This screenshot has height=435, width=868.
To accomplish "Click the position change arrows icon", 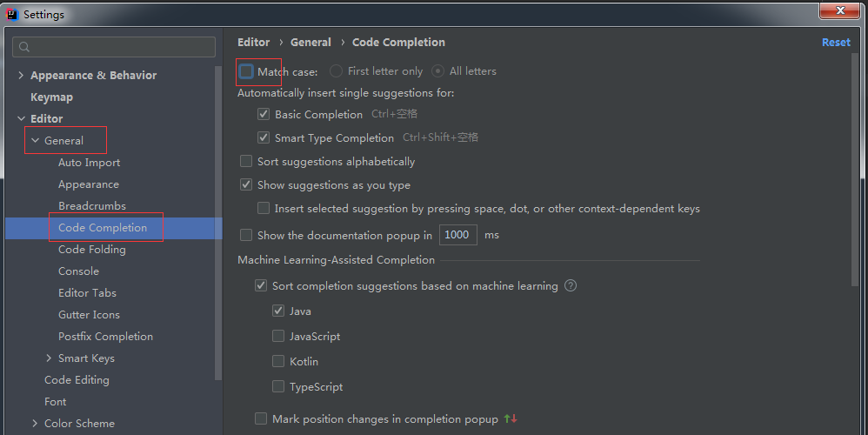I will coord(511,419).
